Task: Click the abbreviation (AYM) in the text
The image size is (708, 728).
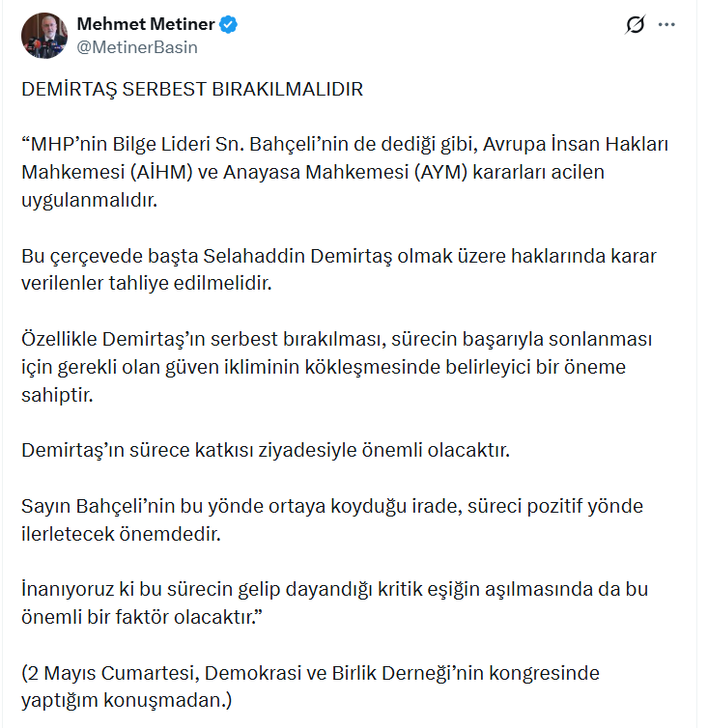Action: 440,172
